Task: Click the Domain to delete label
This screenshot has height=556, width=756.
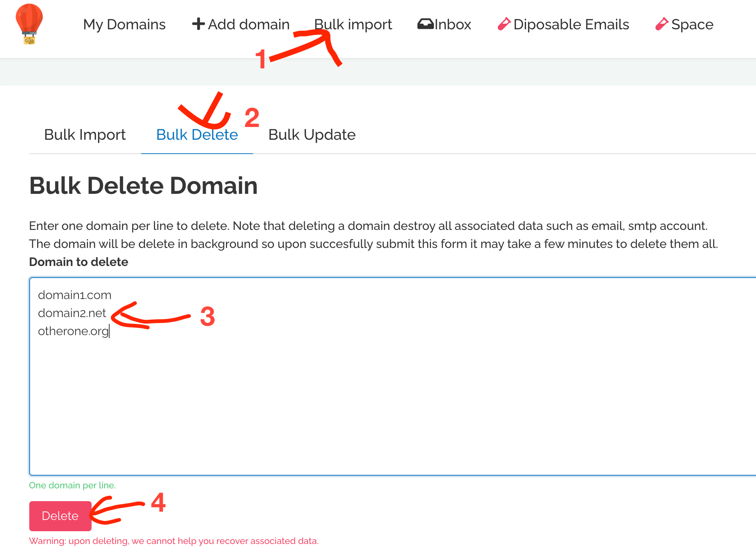Action: tap(78, 262)
